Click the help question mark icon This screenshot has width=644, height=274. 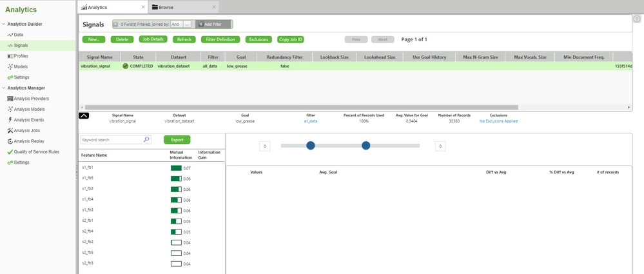637,19
